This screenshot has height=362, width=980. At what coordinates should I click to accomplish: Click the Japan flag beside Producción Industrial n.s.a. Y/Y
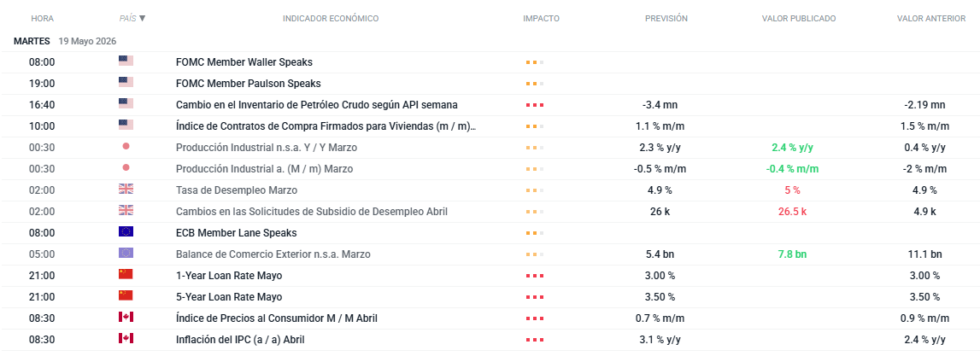tap(126, 146)
